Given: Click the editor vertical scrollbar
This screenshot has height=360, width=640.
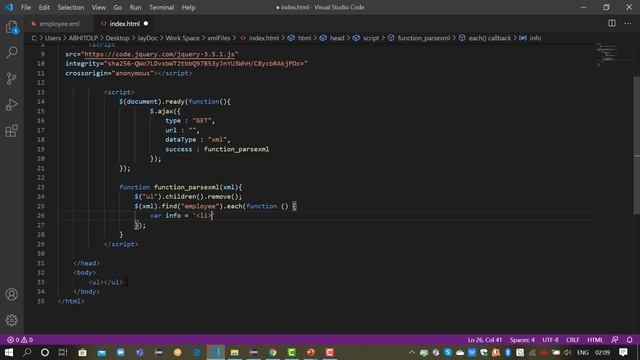Looking at the screenshot, I should click(x=636, y=145).
